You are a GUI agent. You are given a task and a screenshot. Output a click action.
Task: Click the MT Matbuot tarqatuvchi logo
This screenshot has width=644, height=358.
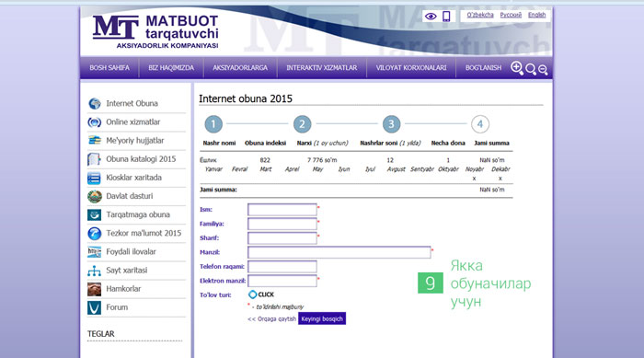click(x=155, y=32)
